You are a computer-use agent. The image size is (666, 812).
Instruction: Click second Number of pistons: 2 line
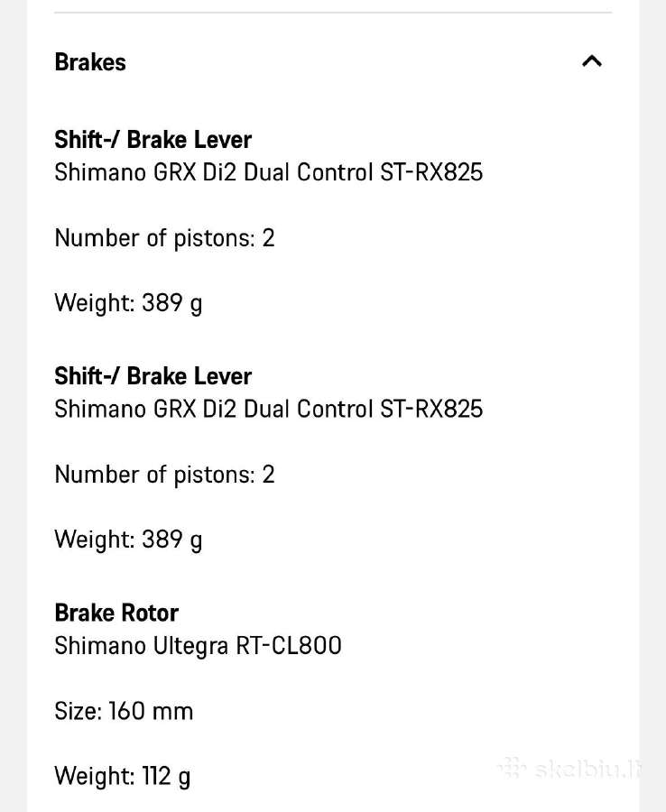[x=164, y=475]
